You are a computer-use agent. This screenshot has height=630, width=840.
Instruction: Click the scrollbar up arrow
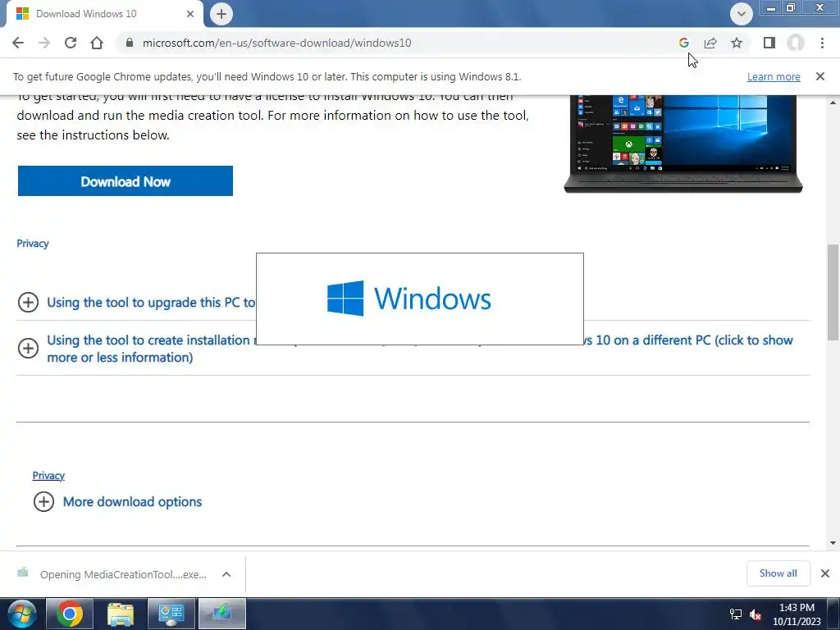[833, 102]
